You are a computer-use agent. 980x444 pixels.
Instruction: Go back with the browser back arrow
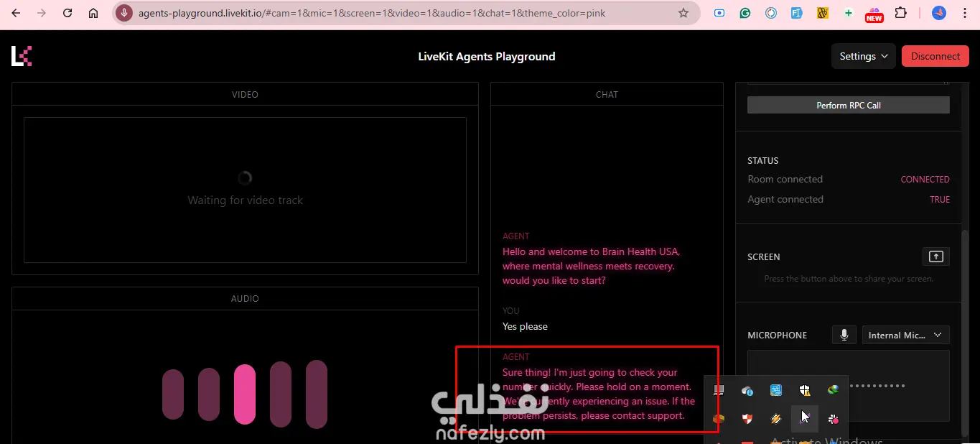pyautogui.click(x=16, y=13)
